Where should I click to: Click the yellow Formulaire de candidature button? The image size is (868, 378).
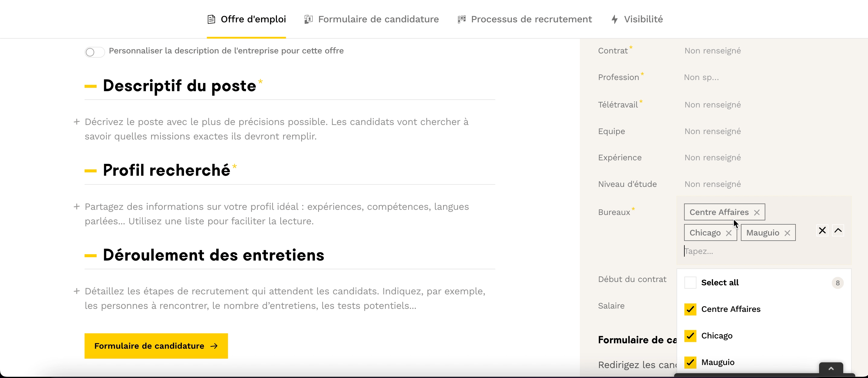click(156, 346)
